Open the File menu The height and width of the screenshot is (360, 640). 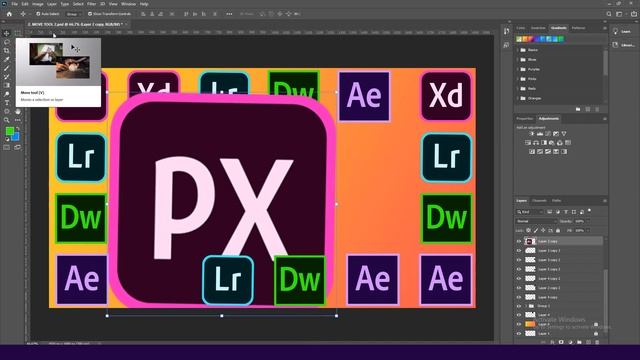coord(14,4)
